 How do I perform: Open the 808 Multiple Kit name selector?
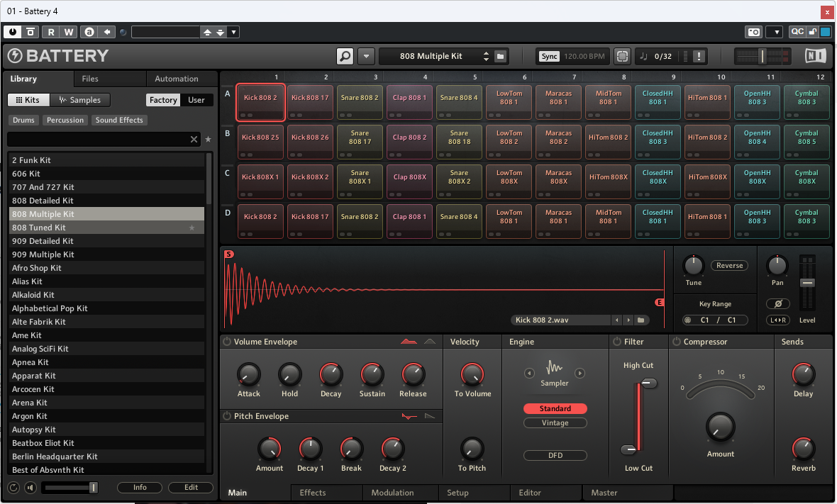431,56
